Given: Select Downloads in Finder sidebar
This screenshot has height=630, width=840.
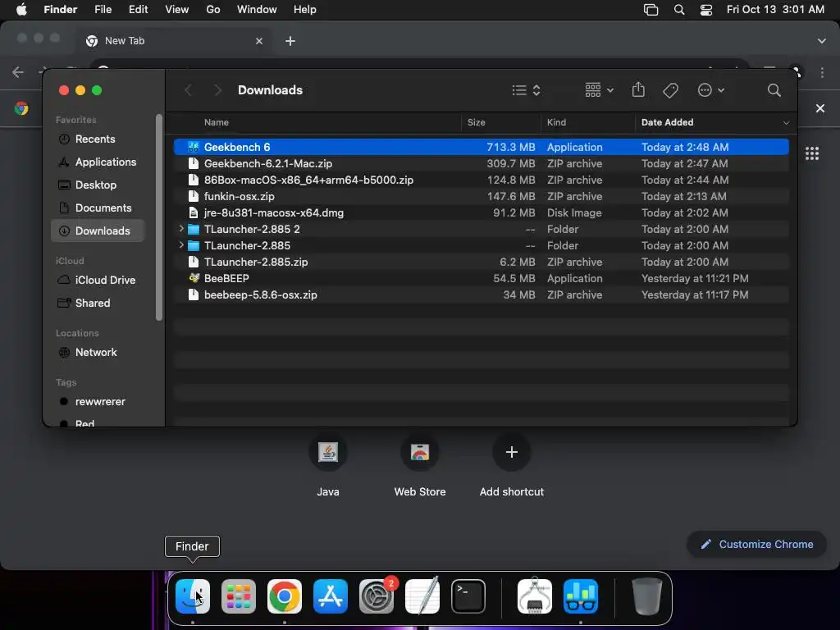Looking at the screenshot, I should point(98,231).
